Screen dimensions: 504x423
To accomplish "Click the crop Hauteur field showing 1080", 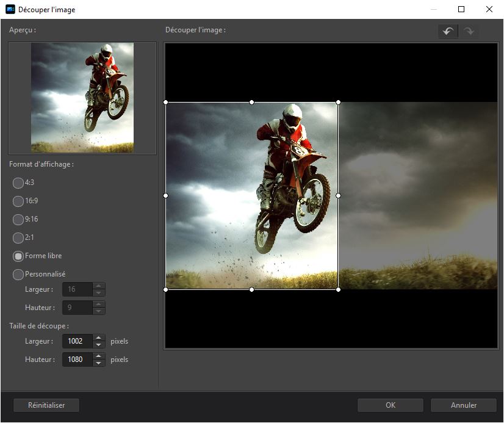I will point(76,360).
